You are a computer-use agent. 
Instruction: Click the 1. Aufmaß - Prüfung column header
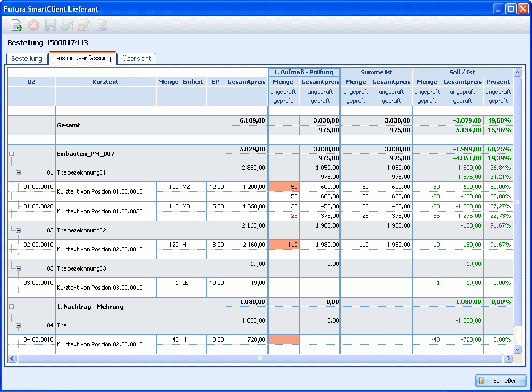304,72
